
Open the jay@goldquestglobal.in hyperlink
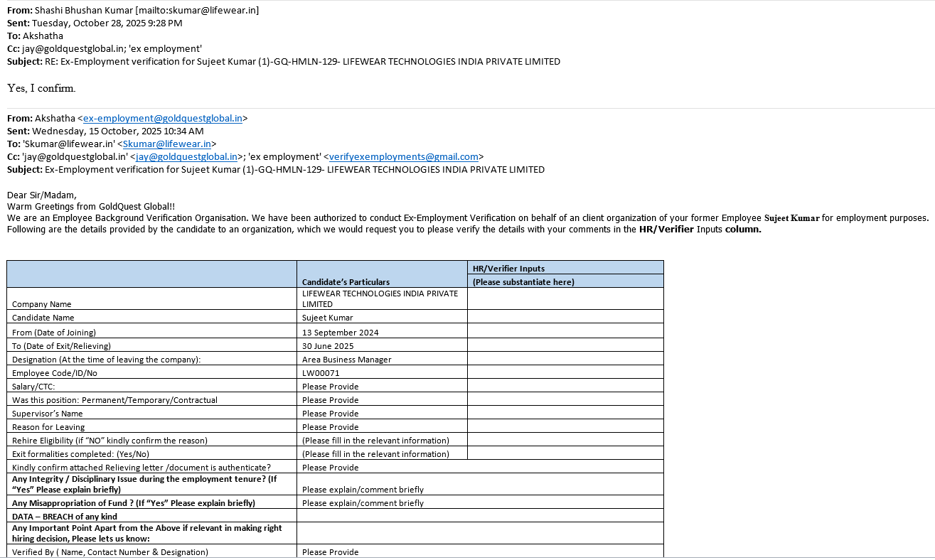(x=186, y=157)
